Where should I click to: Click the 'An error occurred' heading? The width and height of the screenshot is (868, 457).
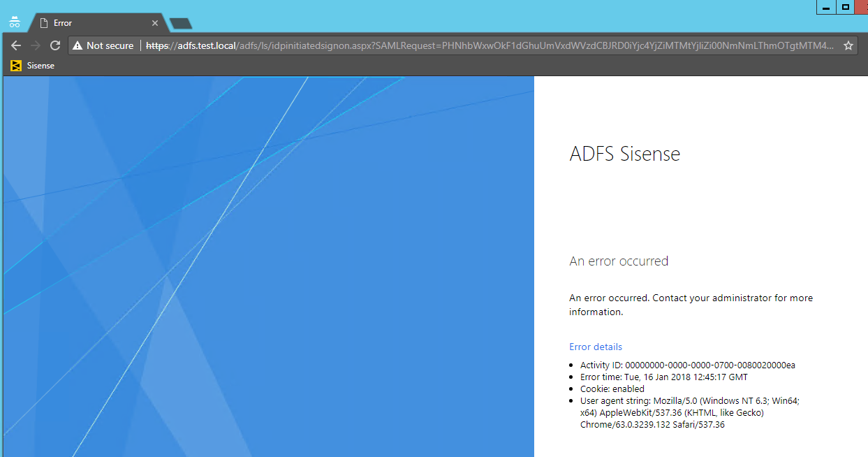[619, 261]
